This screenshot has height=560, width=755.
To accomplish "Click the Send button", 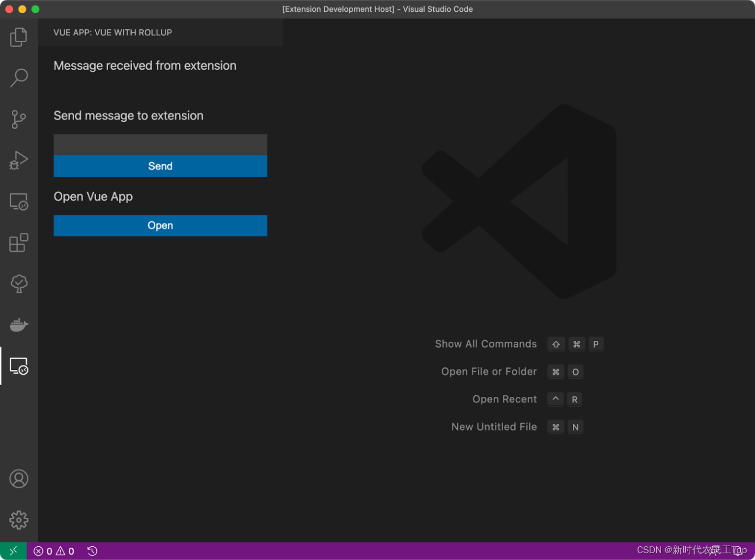I will [160, 166].
